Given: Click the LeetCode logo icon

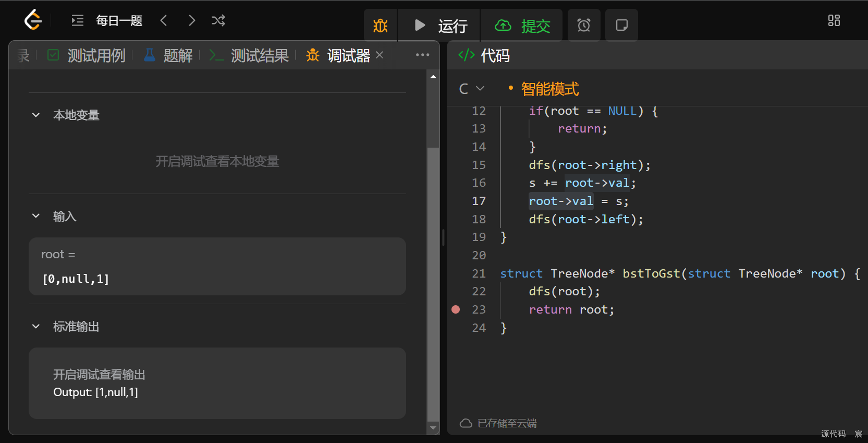Looking at the screenshot, I should 33,20.
